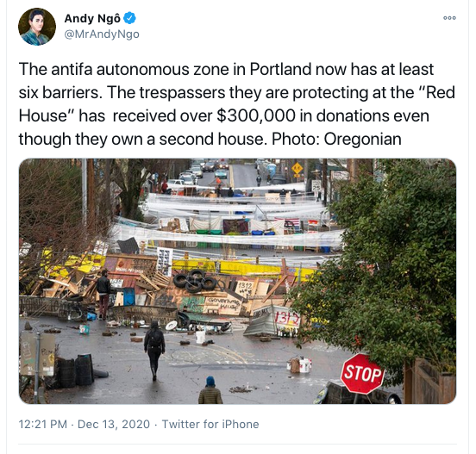476x454 pixels.
Task: Click the person walking in black clothing
Action: 154,350
